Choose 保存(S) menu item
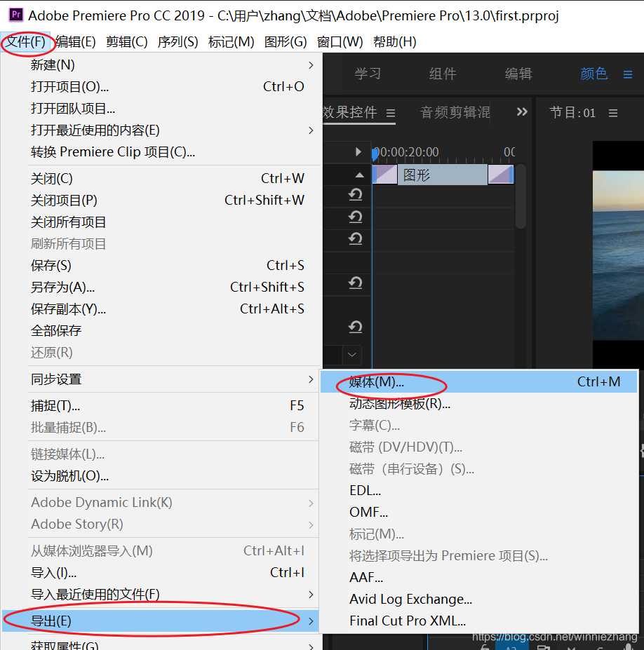Image resolution: width=644 pixels, height=650 pixels. [173, 265]
